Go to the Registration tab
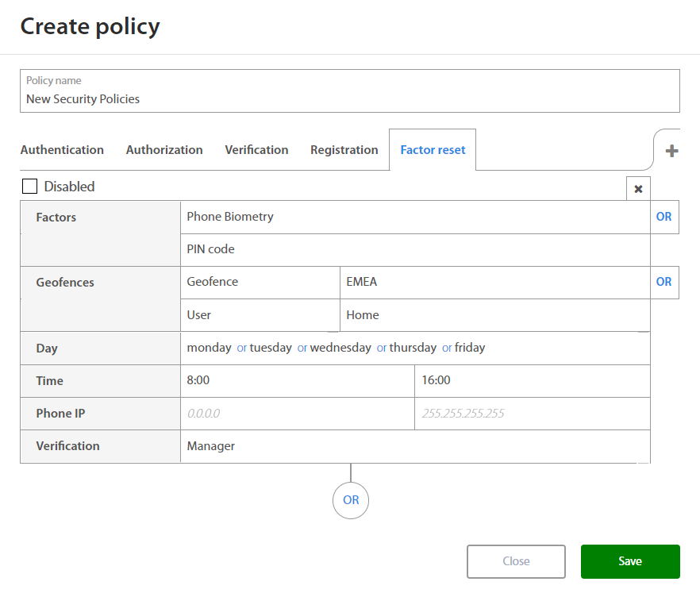This screenshot has height=597, width=700. 344,150
